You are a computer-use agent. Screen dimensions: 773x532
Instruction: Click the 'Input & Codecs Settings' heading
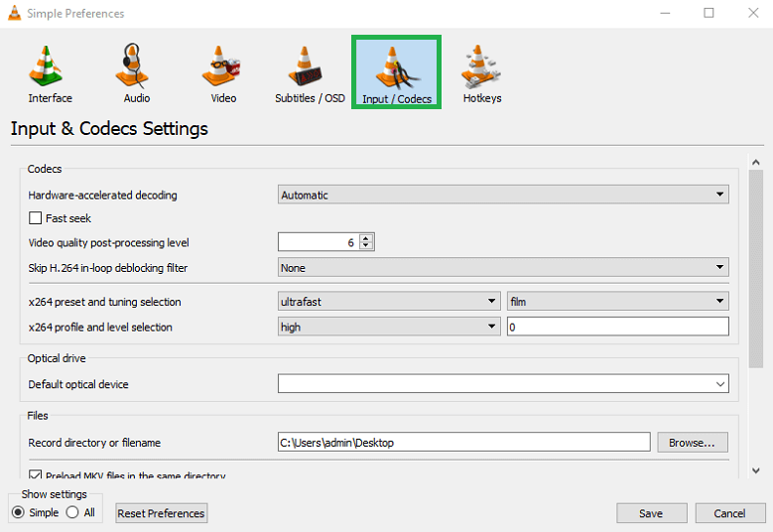tap(109, 128)
